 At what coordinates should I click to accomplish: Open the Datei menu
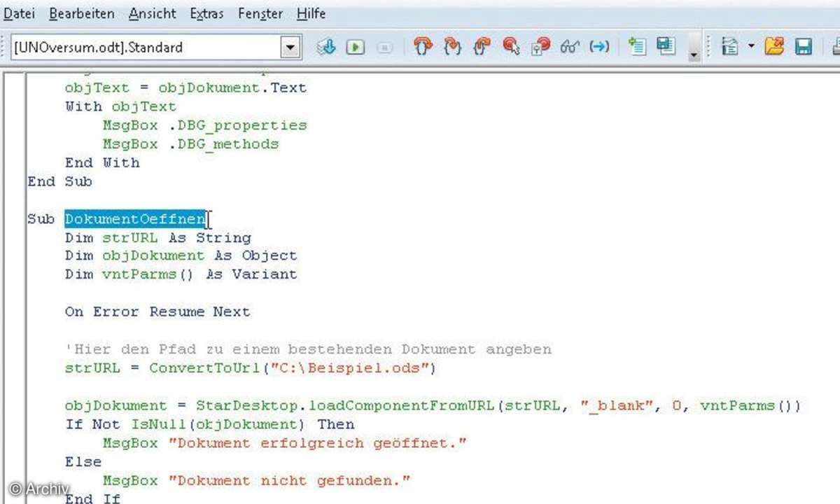point(20,13)
